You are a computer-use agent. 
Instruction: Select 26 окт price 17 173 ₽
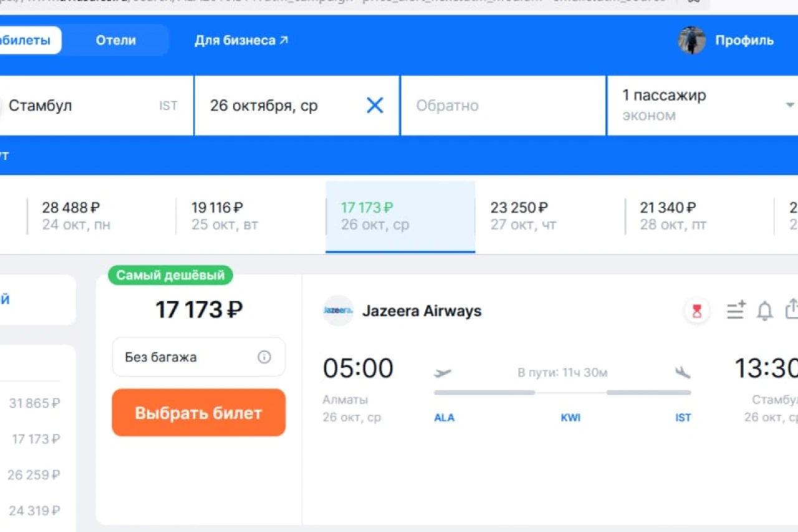pyautogui.click(x=400, y=216)
